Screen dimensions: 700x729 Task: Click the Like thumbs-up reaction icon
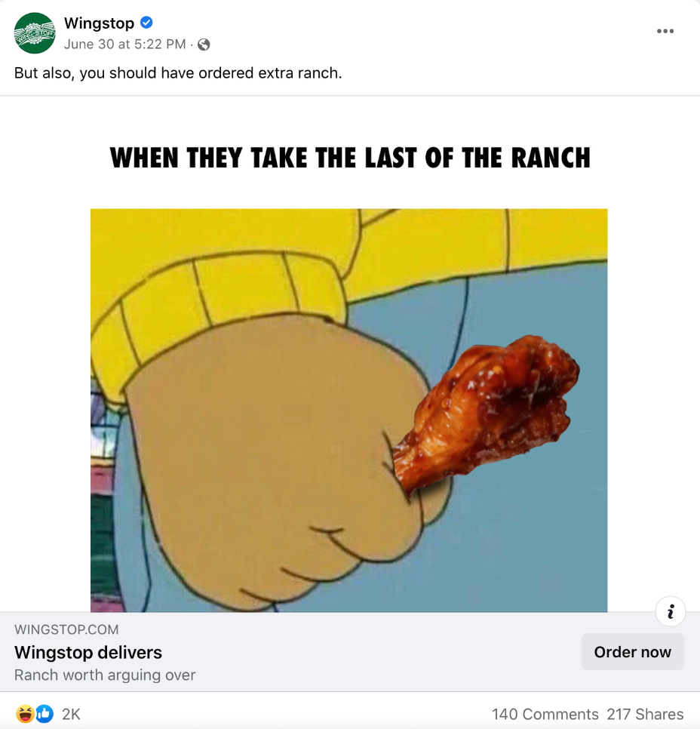click(x=45, y=714)
